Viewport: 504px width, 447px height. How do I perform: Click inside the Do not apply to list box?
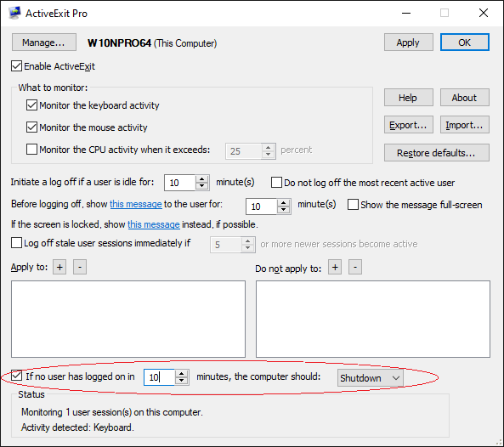coord(373,319)
